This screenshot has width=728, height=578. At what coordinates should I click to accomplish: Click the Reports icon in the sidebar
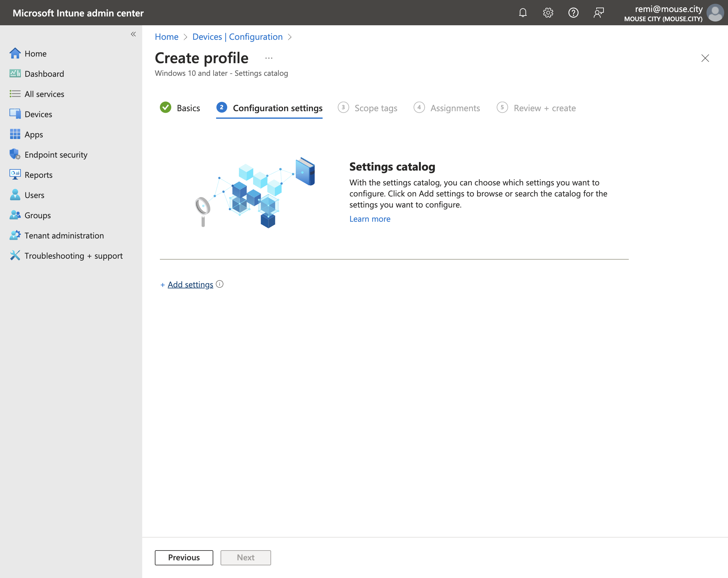15,175
